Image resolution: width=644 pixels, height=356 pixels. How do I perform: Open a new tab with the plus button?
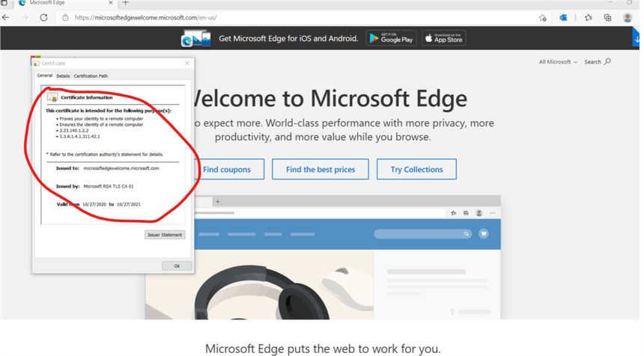[125, 4]
